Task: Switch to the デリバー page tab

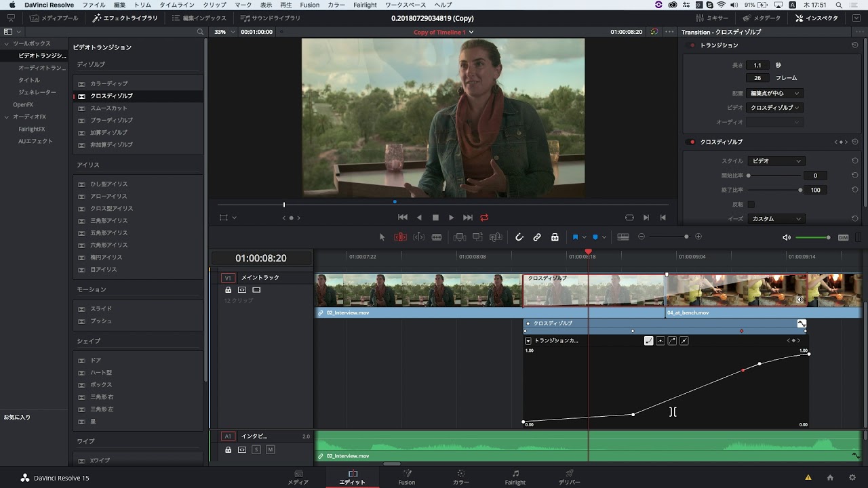Action: tap(569, 477)
